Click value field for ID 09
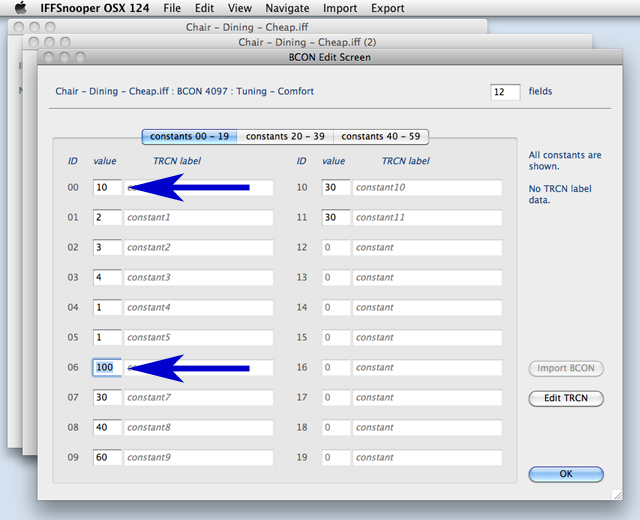640x520 pixels. pyautogui.click(x=106, y=457)
